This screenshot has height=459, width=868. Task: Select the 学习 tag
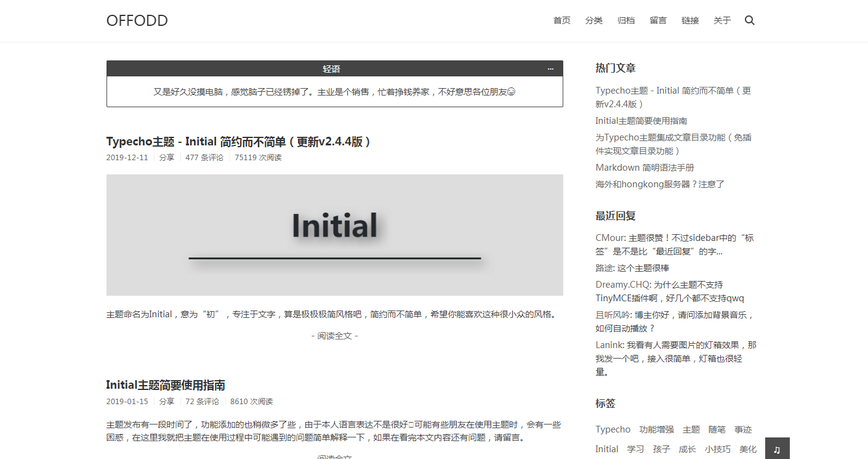coord(636,449)
